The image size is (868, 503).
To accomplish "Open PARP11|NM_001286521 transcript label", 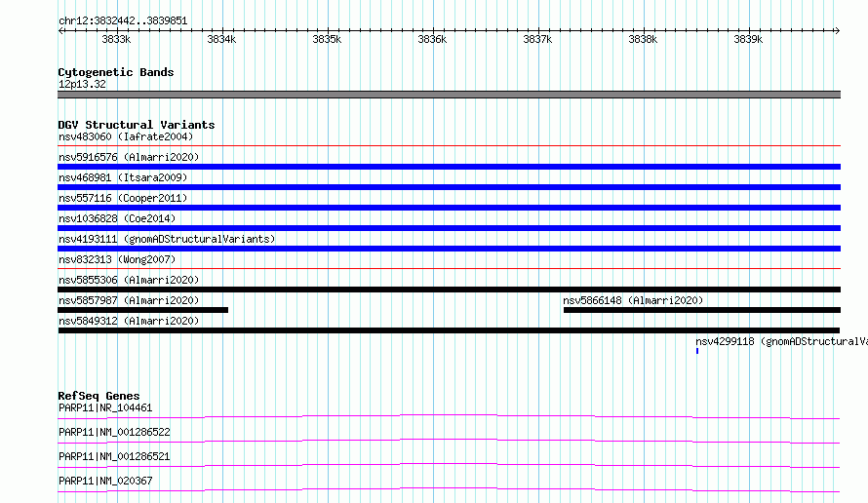I will pyautogui.click(x=114, y=456).
